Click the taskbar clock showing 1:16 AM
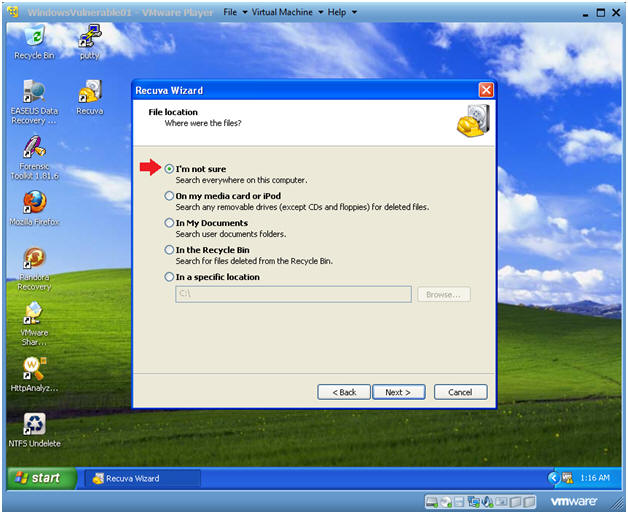 click(x=595, y=478)
